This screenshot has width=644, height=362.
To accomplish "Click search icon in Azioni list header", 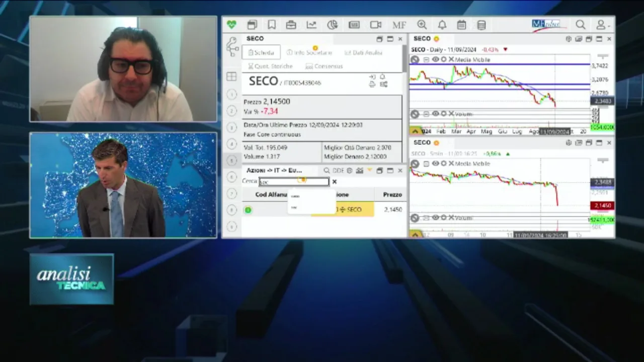I will pos(327,170).
